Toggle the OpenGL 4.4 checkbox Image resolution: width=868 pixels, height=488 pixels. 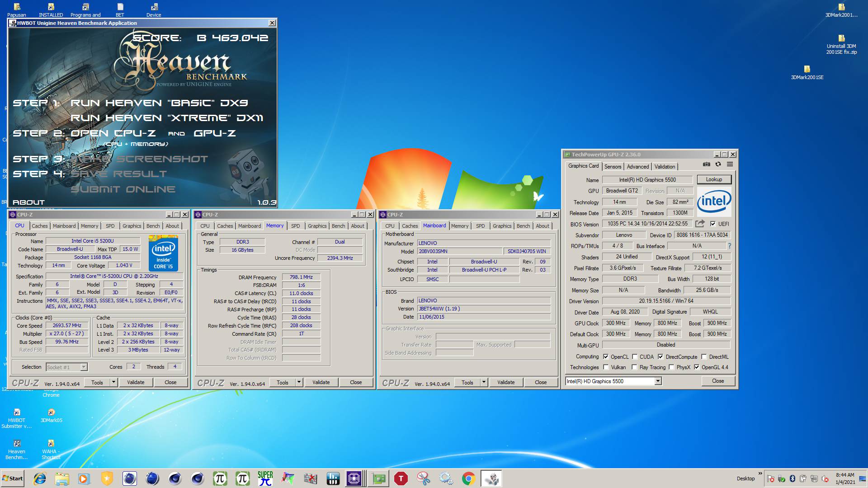pos(697,367)
